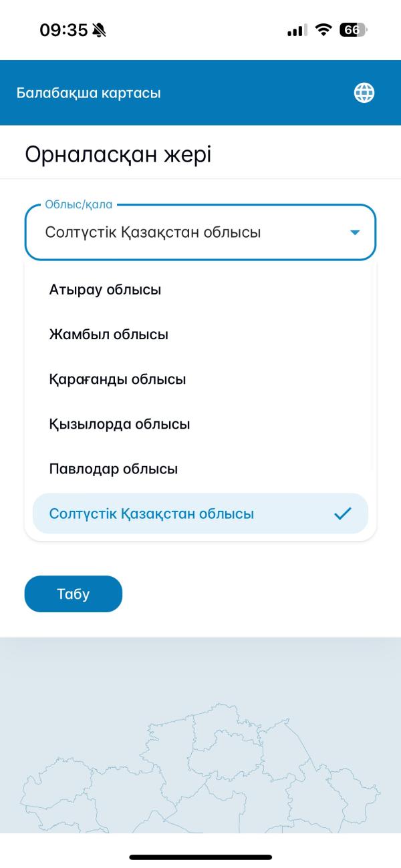The image size is (401, 868).
Task: Tap the Балабақша картасы header title
Action: pyautogui.click(x=89, y=93)
